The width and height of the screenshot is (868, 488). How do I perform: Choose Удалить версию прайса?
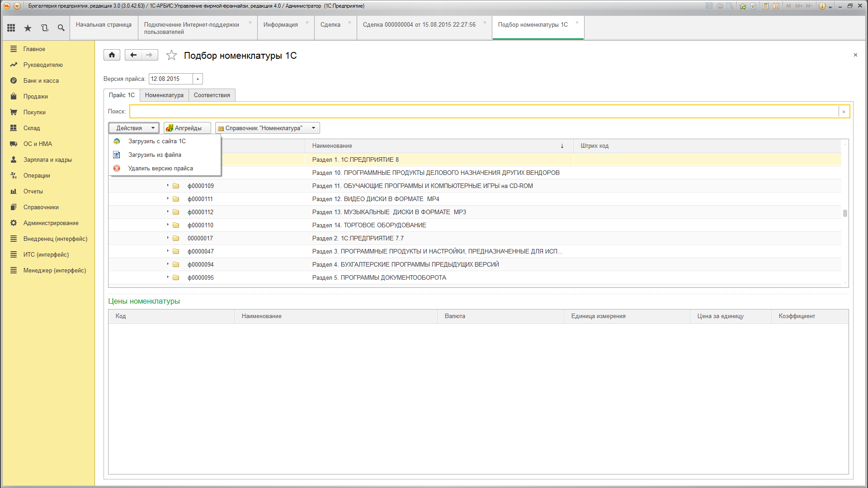[x=160, y=168]
